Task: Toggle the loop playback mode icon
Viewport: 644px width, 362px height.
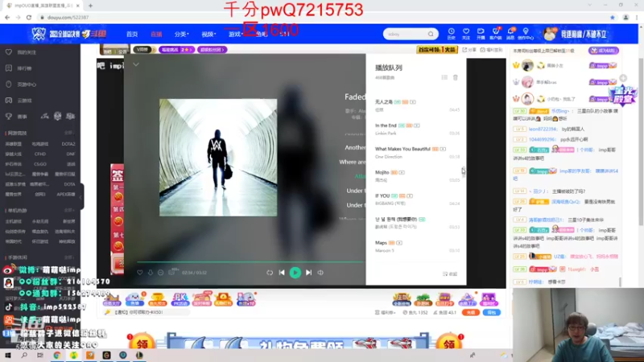Action: tap(270, 273)
